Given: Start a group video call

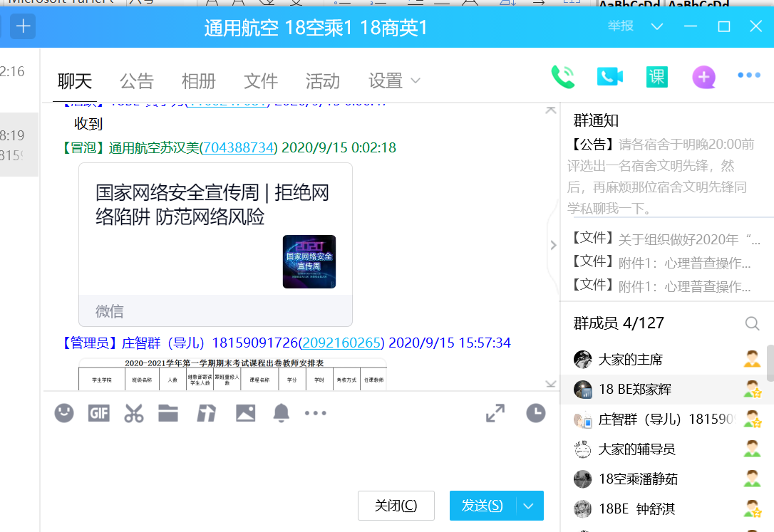Looking at the screenshot, I should pos(610,77).
